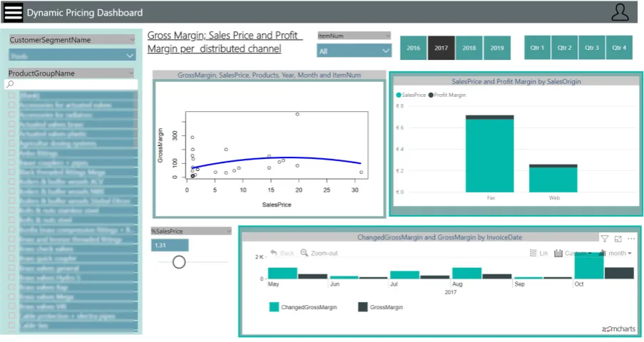Click the May ChangedGrossMargin bar
644x342 pixels.
pos(282,274)
